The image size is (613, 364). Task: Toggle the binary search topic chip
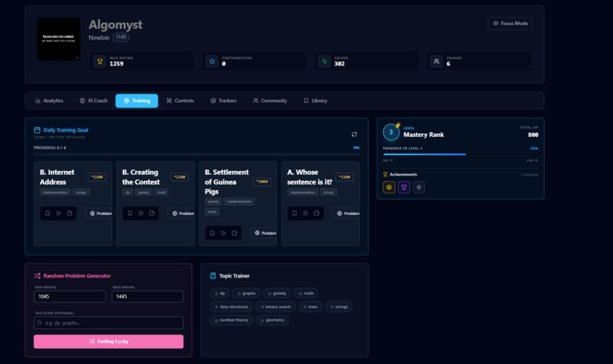tap(275, 307)
